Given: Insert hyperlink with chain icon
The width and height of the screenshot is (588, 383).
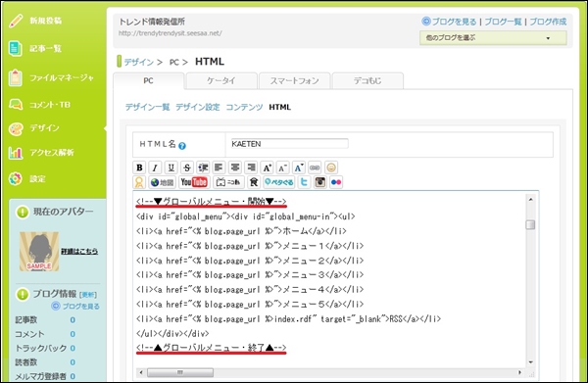Looking at the screenshot, I should pos(315,168).
